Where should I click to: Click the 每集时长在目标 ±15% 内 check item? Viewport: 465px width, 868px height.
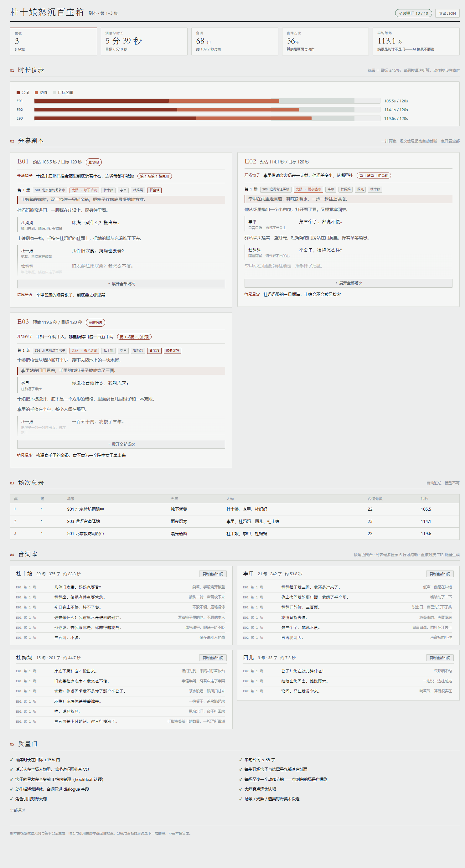[35, 760]
